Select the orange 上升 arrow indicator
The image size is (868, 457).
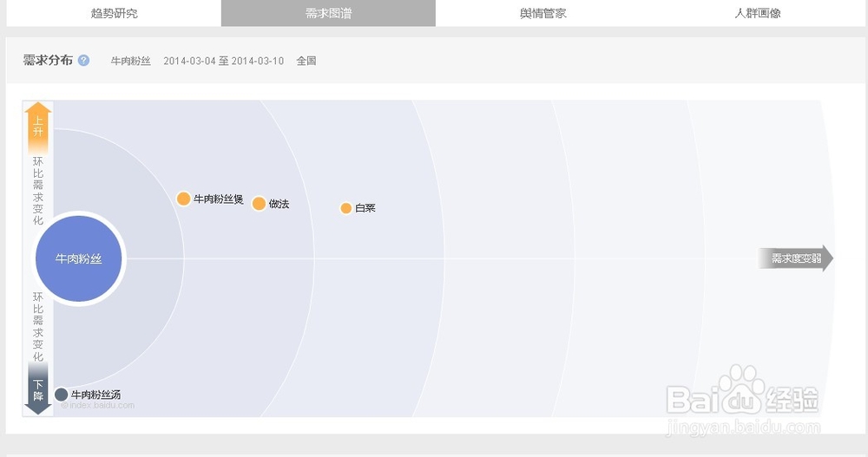(38, 127)
